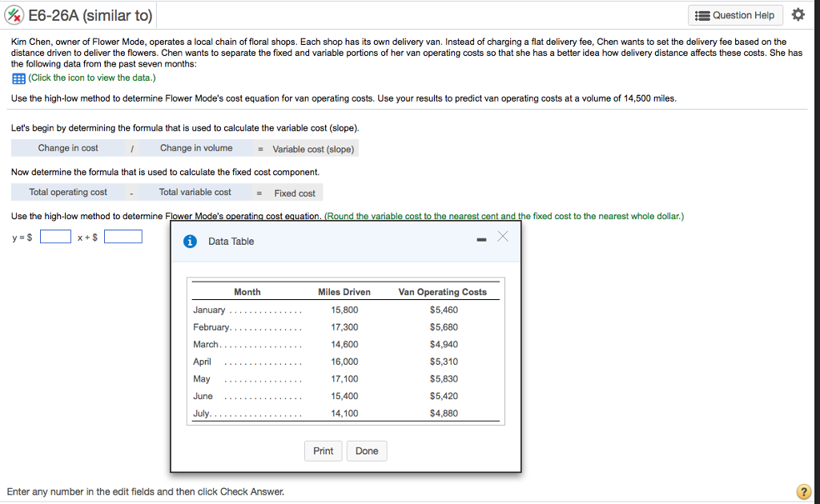Click the Done button
The height and width of the screenshot is (504, 820).
point(367,450)
